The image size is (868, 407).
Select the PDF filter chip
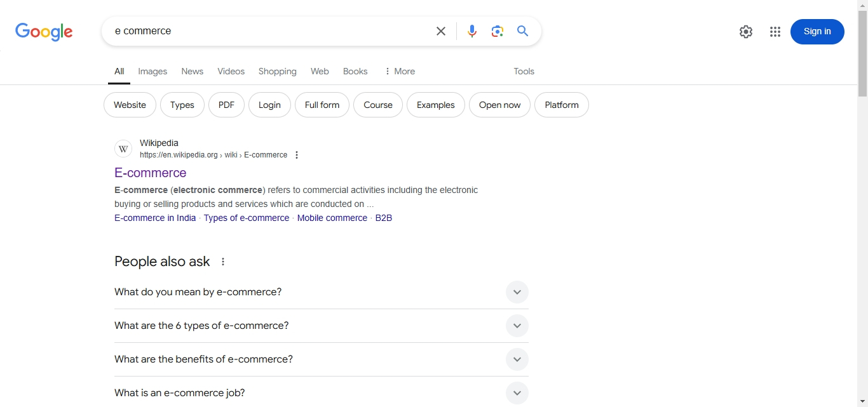pos(226,105)
